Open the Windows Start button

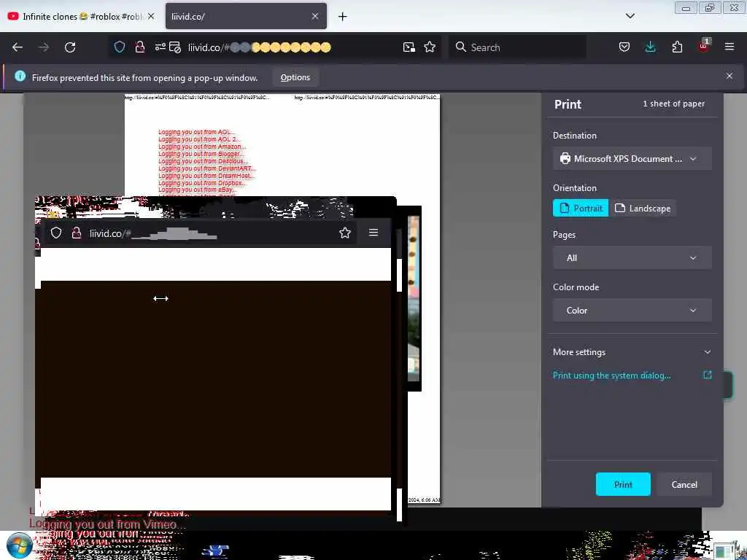[19, 545]
